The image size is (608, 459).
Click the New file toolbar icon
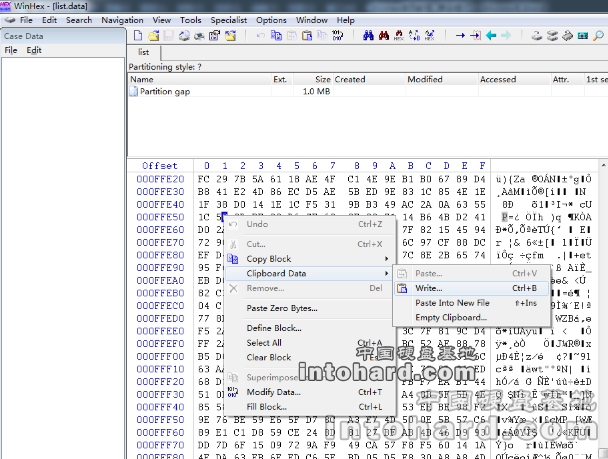click(138, 36)
